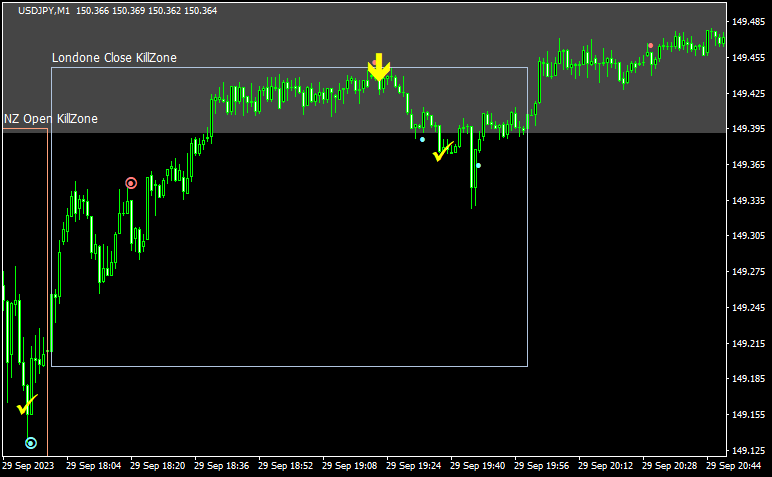Select the yellow checkmark inside London Close zone
The image size is (772, 477).
click(x=442, y=152)
